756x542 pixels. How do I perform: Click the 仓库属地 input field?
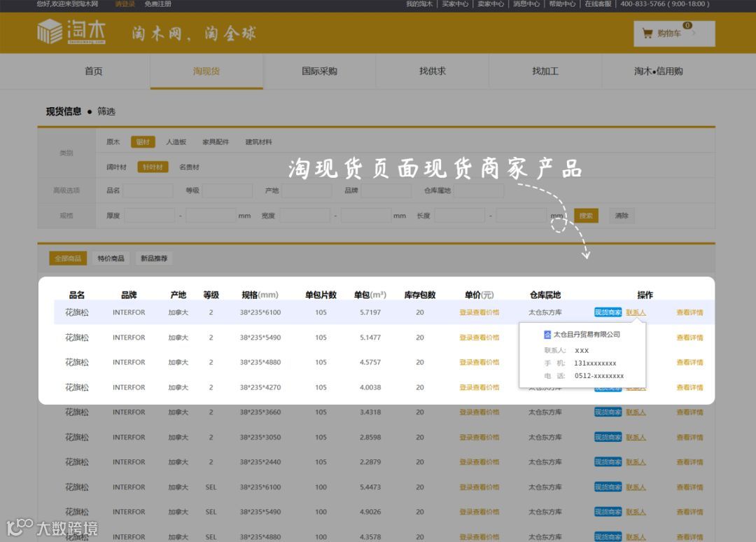tap(479, 190)
